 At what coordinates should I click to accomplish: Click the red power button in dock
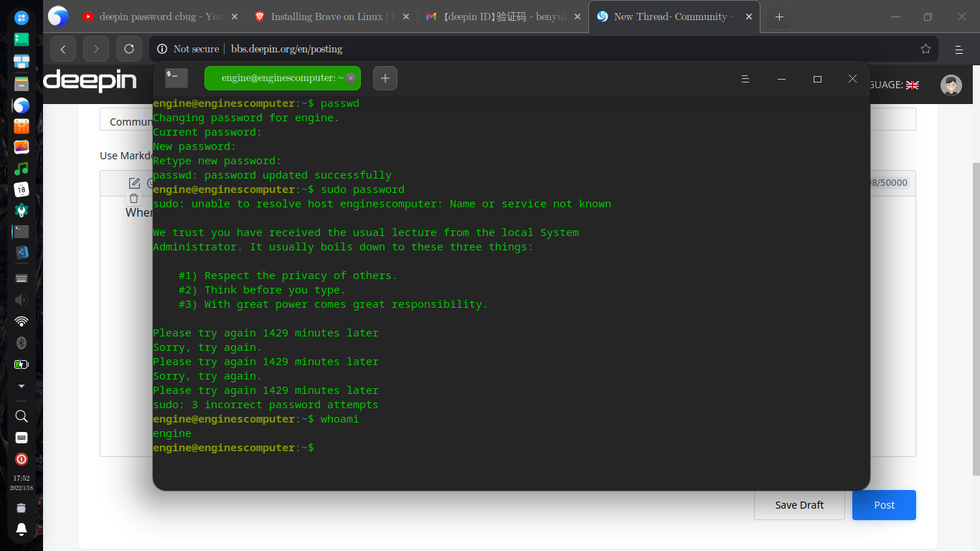point(22,459)
